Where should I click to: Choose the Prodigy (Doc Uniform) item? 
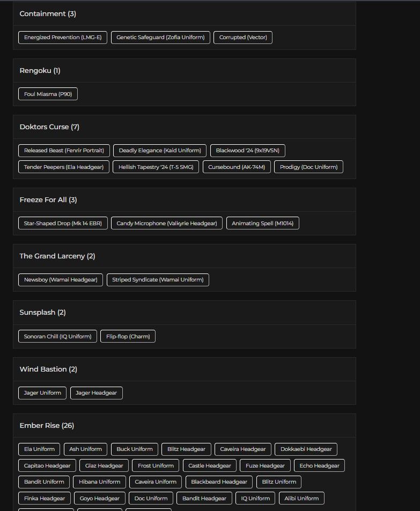(x=308, y=167)
